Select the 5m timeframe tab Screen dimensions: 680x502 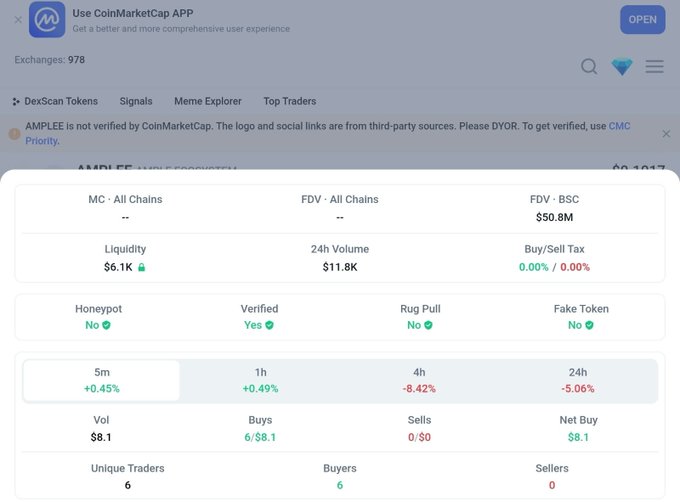(x=101, y=380)
